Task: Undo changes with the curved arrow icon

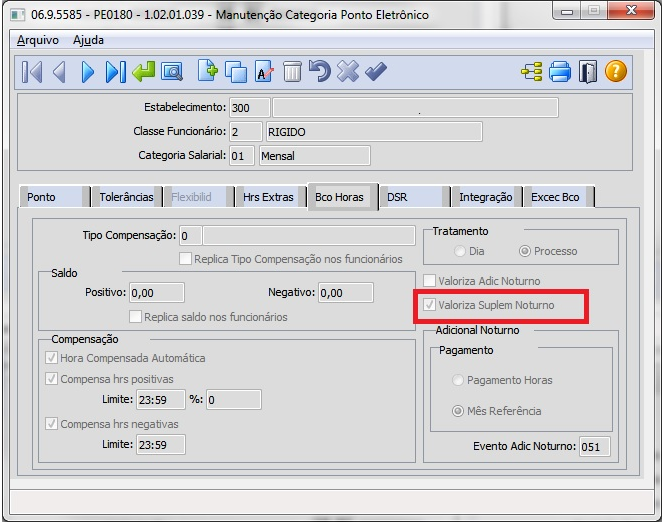Action: 320,71
